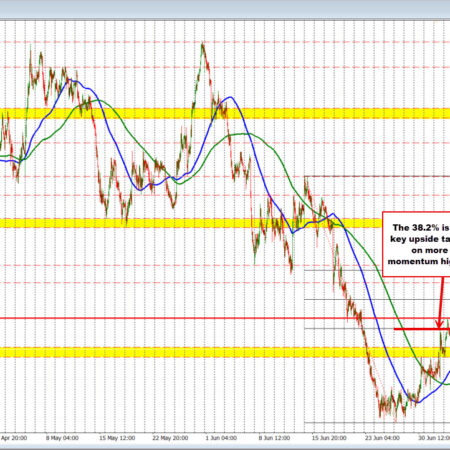Click the '8 May 04:00' time axis label
This screenshot has width=450, height=450.
(62, 438)
